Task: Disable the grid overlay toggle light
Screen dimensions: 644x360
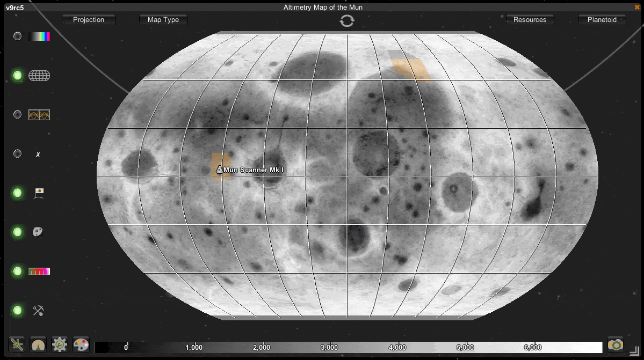Action: pyautogui.click(x=17, y=76)
